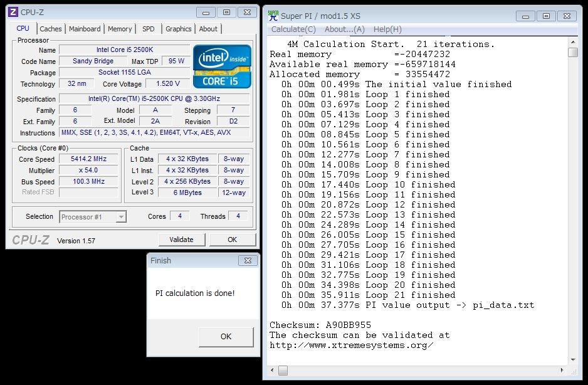The image size is (588, 385).
Task: Click the Technology value '32 nm'
Action: (77, 83)
